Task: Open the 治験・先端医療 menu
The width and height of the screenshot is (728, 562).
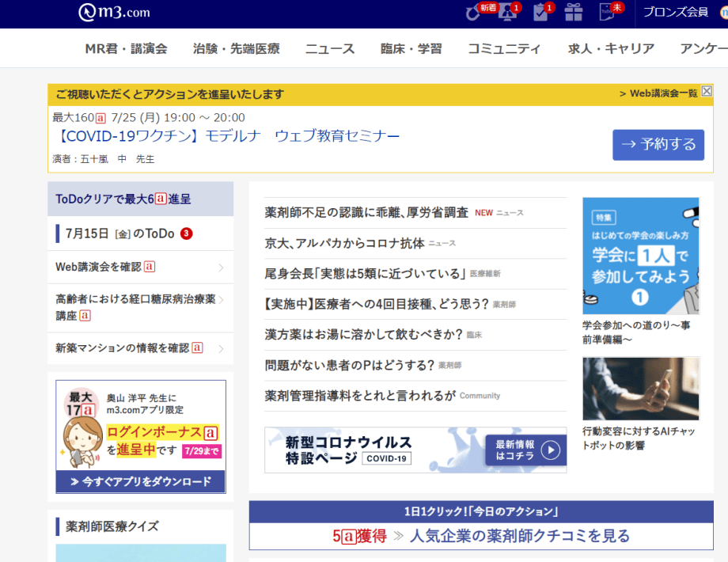Action: click(237, 48)
